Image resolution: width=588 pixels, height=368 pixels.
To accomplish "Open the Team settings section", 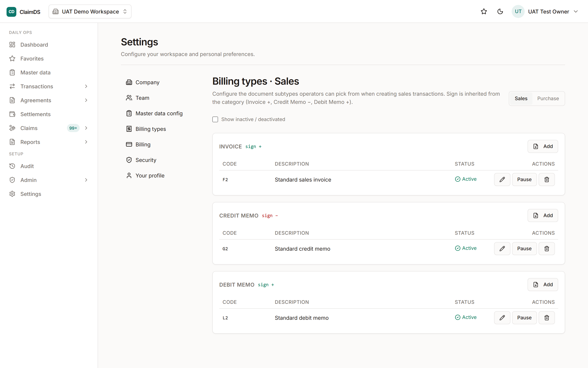I will tap(160, 98).
